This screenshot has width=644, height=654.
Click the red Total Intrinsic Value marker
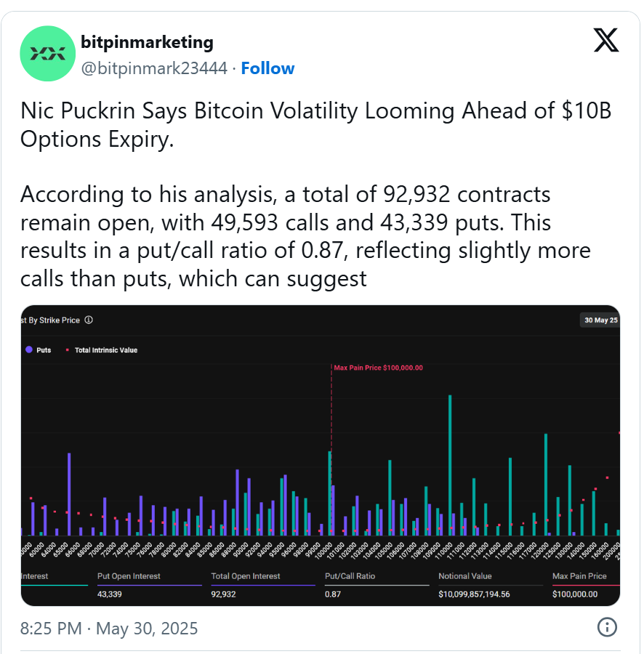[68, 350]
